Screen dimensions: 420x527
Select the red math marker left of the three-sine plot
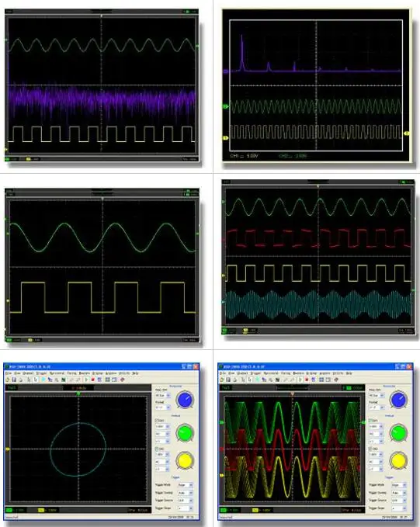pos(221,449)
